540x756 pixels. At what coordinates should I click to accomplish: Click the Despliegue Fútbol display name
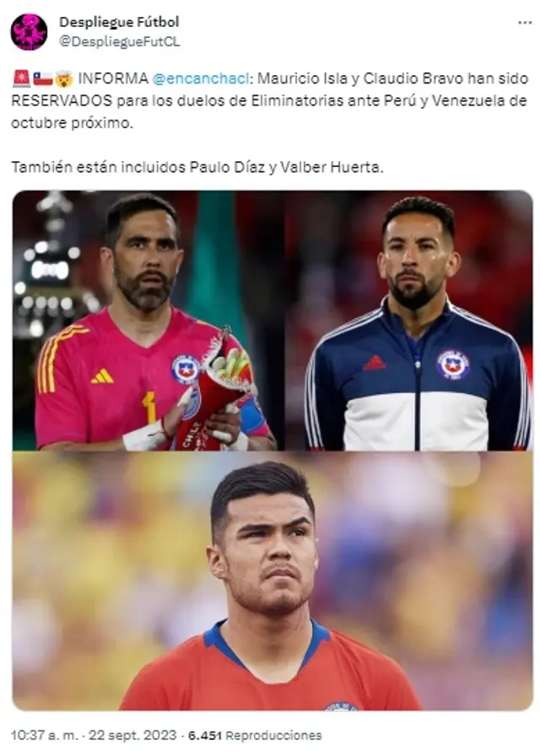point(119,22)
